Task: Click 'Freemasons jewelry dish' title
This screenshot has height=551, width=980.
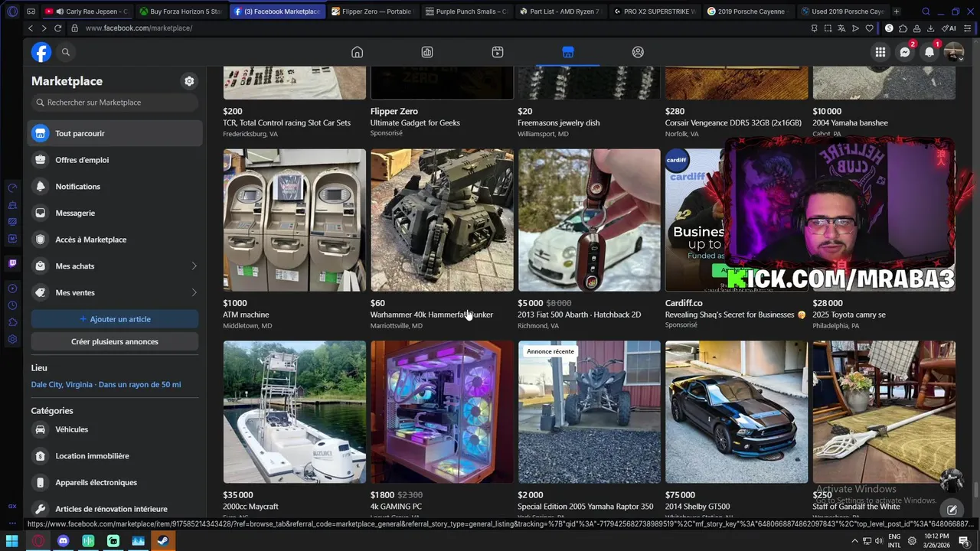Action: [x=559, y=122]
